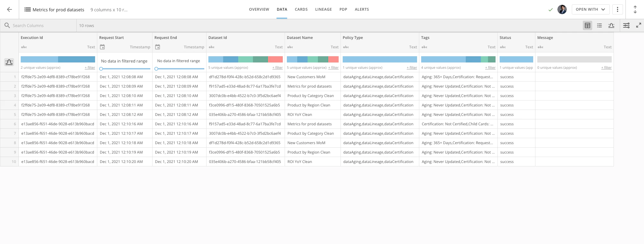Click the Dataset Name column header
644x244 pixels.
(x=300, y=38)
